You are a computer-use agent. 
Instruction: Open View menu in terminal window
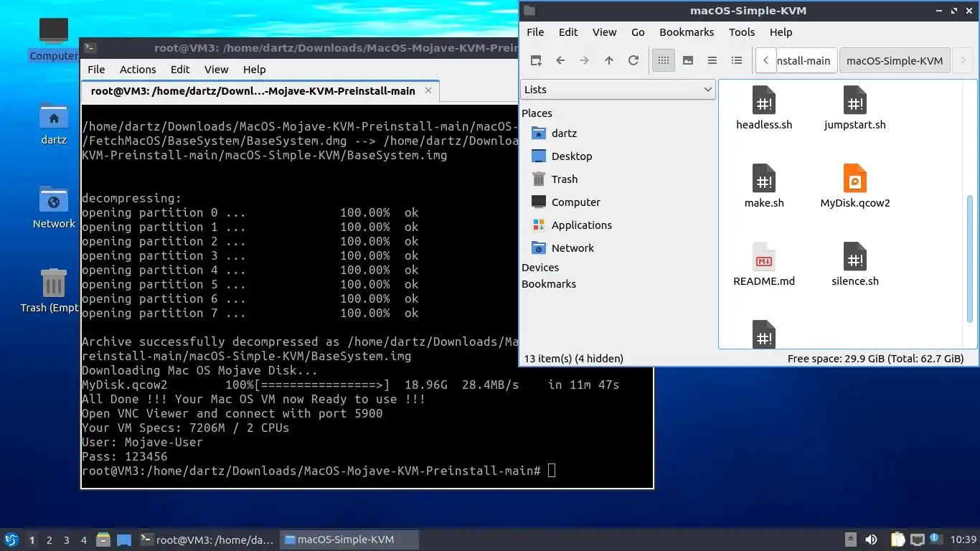216,70
